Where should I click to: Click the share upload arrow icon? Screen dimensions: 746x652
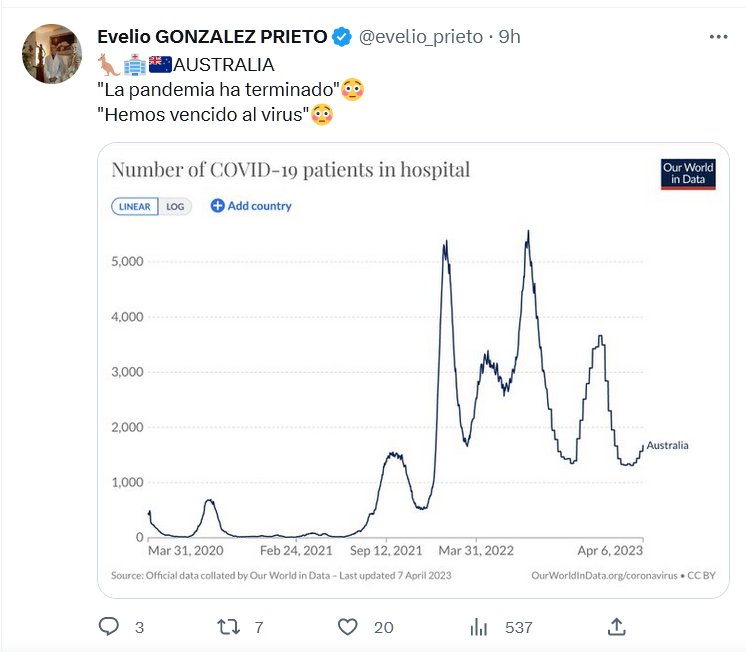pyautogui.click(x=617, y=627)
